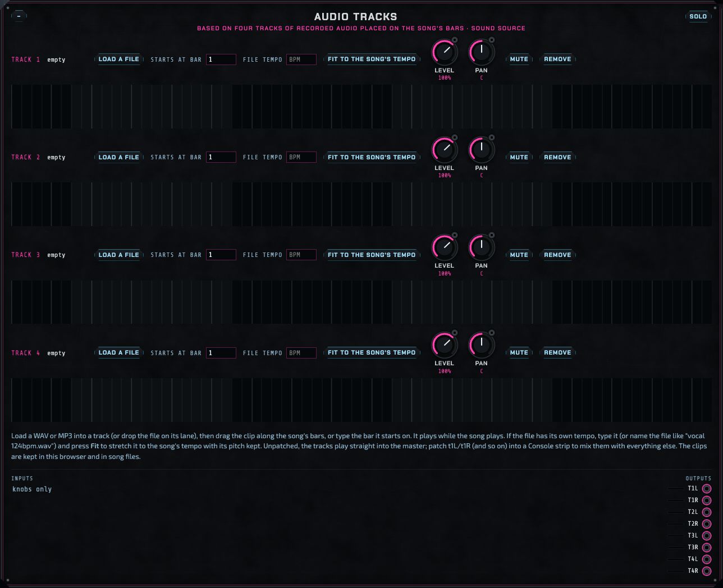Mute Track 1

coord(519,59)
